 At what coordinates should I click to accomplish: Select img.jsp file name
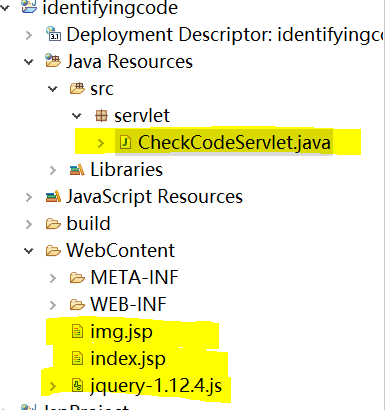coord(122,333)
